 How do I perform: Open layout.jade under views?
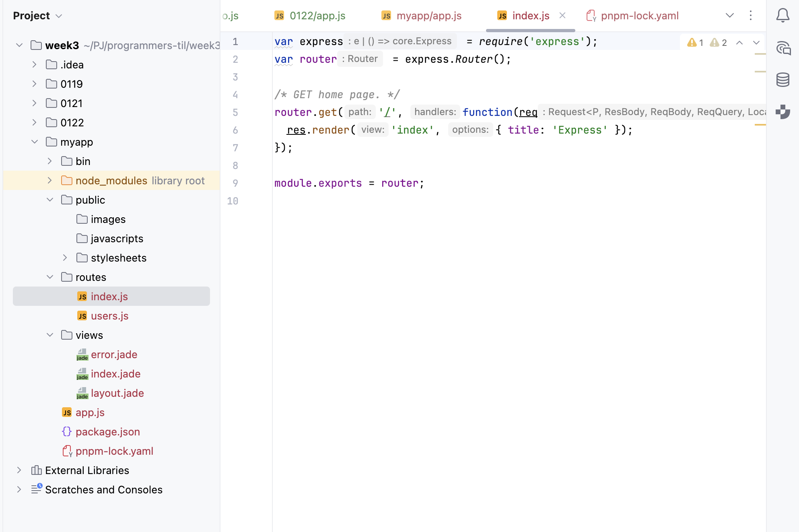[117, 393]
